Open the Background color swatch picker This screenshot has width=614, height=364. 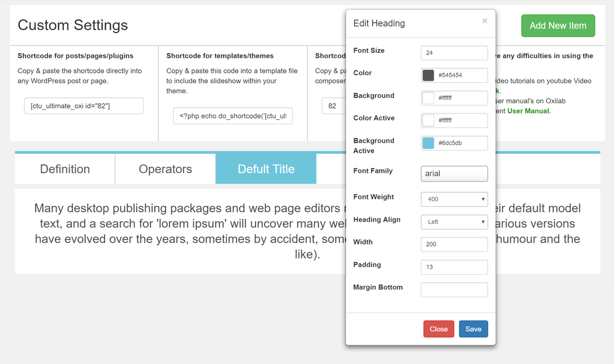pyautogui.click(x=428, y=98)
